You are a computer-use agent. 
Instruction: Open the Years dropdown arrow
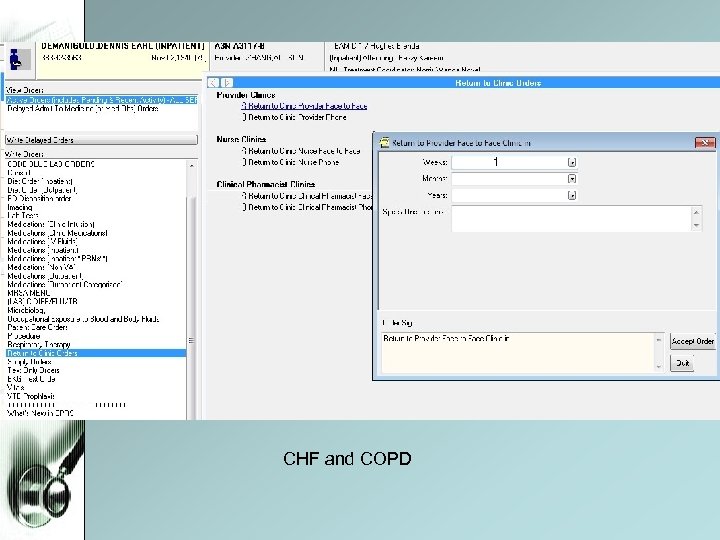click(x=572, y=195)
